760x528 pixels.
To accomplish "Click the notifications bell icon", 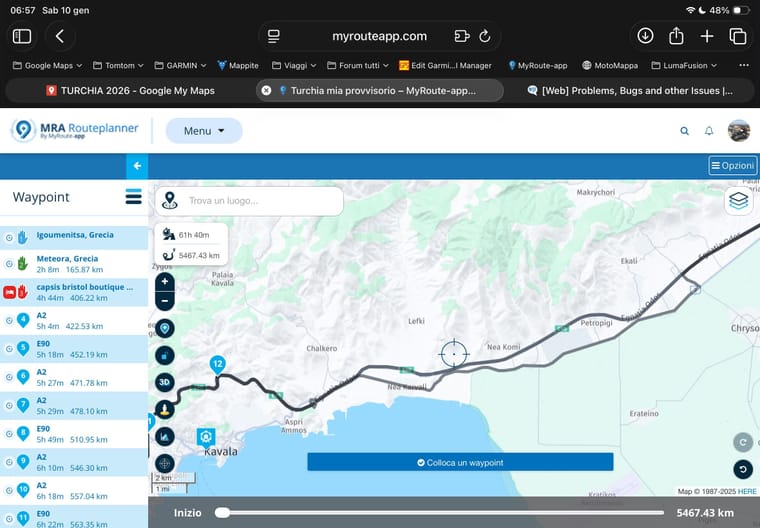I will click(709, 131).
